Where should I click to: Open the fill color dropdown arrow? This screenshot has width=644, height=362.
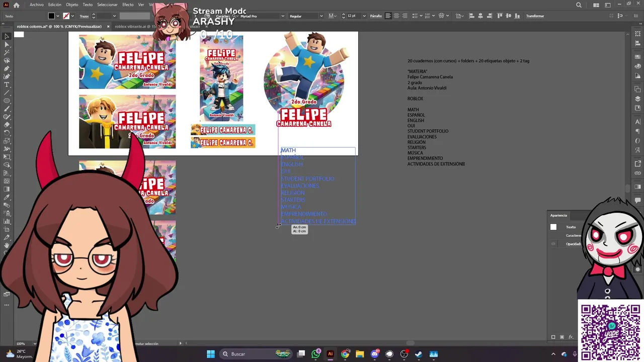[x=57, y=16]
